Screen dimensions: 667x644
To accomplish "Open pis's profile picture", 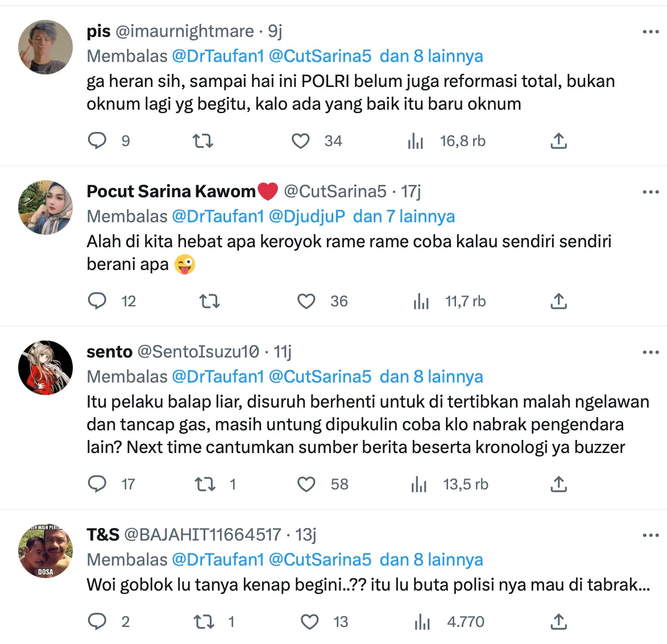I will point(45,47).
